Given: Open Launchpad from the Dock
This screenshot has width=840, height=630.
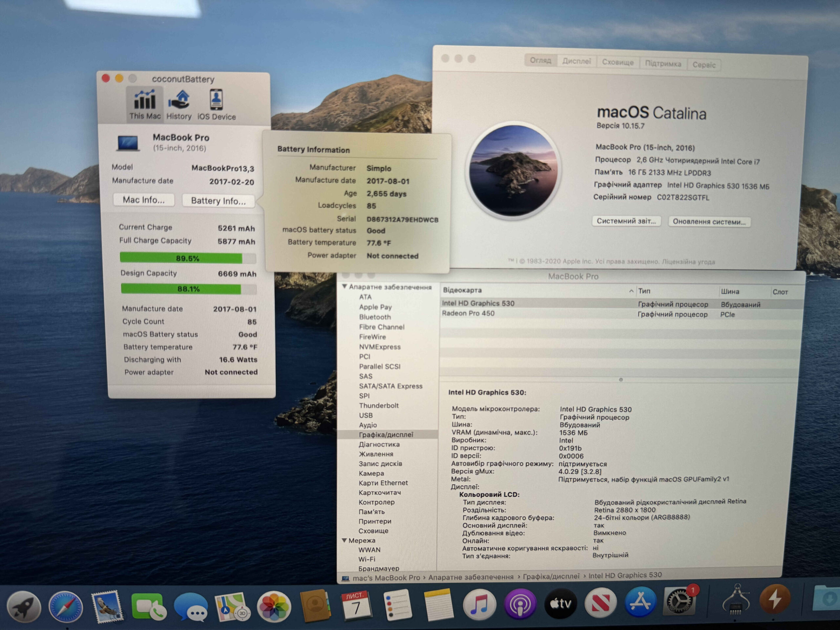Looking at the screenshot, I should click(x=25, y=606).
